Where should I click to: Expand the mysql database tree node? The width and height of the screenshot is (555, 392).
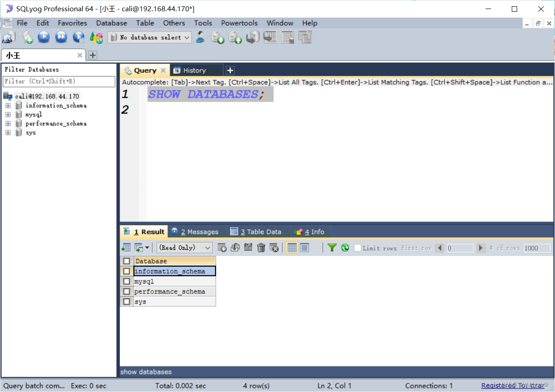pos(8,114)
